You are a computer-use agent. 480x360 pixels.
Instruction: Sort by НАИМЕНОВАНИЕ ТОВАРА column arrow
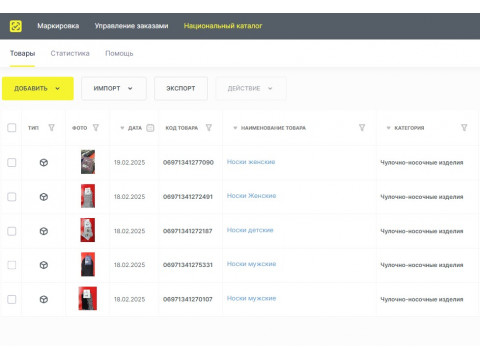(235, 128)
